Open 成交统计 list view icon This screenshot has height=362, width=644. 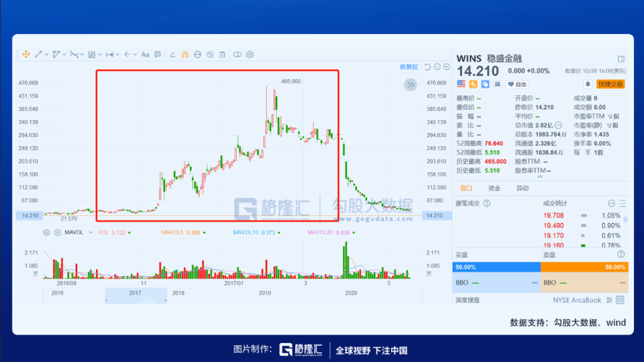[x=622, y=203]
